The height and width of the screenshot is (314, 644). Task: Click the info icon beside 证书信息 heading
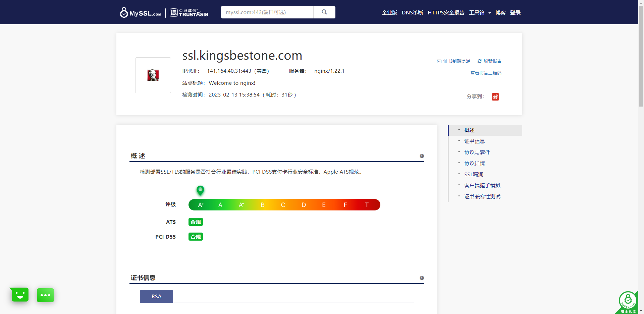point(422,278)
